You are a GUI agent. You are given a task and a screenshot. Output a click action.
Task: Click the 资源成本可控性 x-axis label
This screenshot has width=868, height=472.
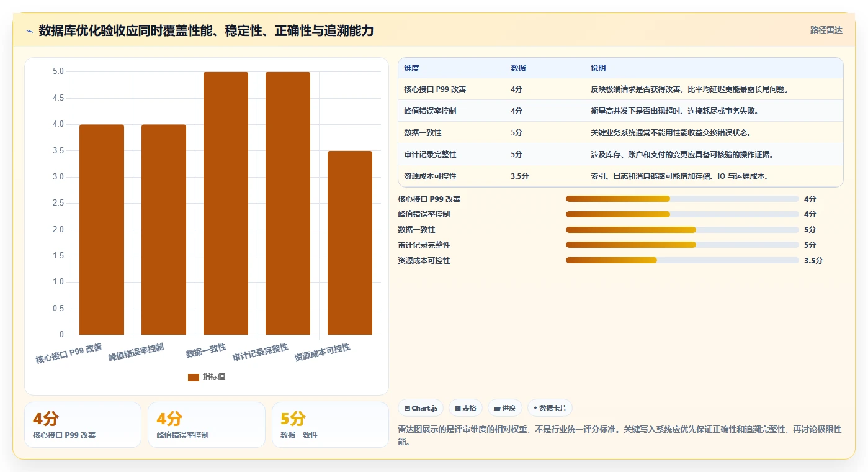pyautogui.click(x=322, y=353)
